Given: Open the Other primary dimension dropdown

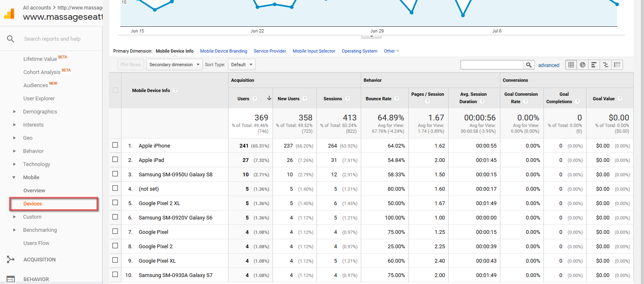Looking at the screenshot, I should [x=392, y=51].
